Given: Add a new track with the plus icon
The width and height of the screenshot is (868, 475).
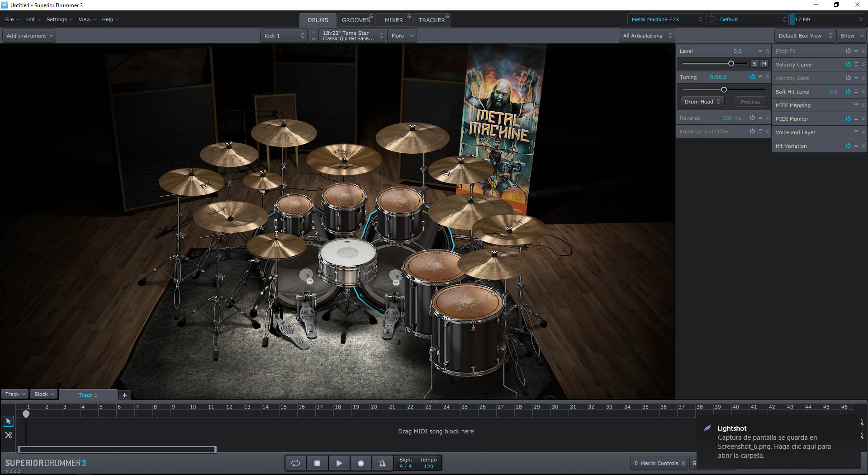Looking at the screenshot, I should pos(124,395).
